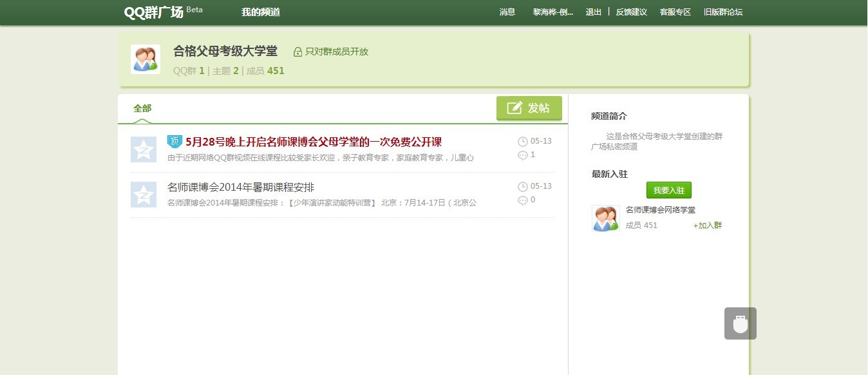Click the group avatar in channel header

(145, 59)
